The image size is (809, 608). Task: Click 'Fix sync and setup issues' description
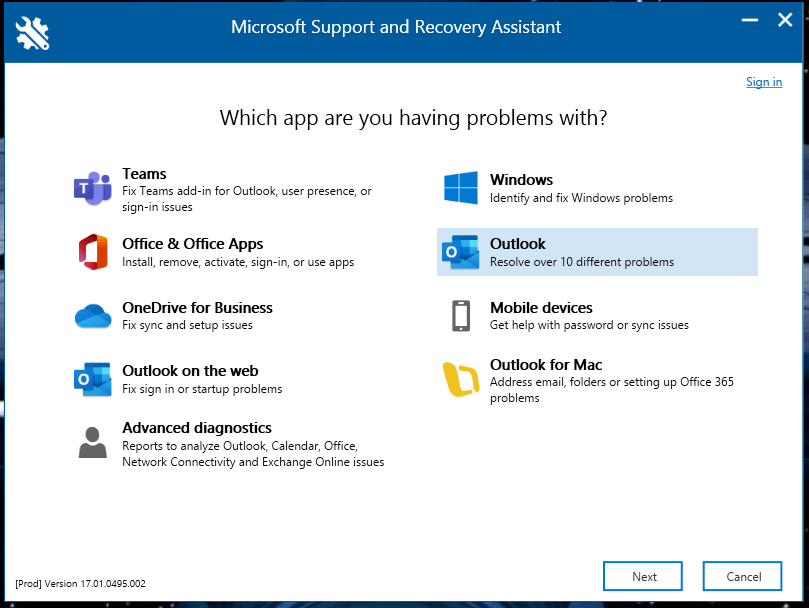pos(187,325)
